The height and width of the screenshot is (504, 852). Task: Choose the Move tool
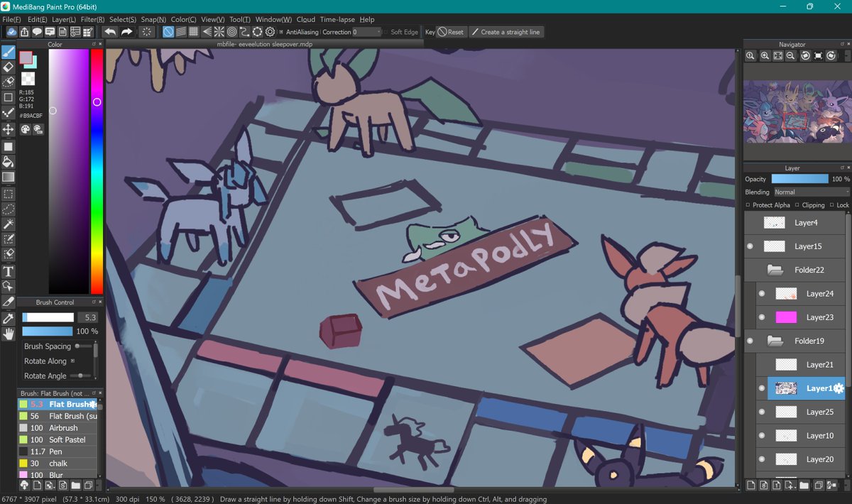tap(9, 129)
